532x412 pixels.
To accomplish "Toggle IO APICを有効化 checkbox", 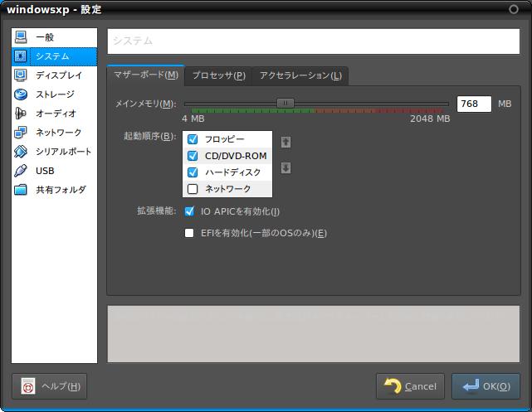I will [x=189, y=211].
